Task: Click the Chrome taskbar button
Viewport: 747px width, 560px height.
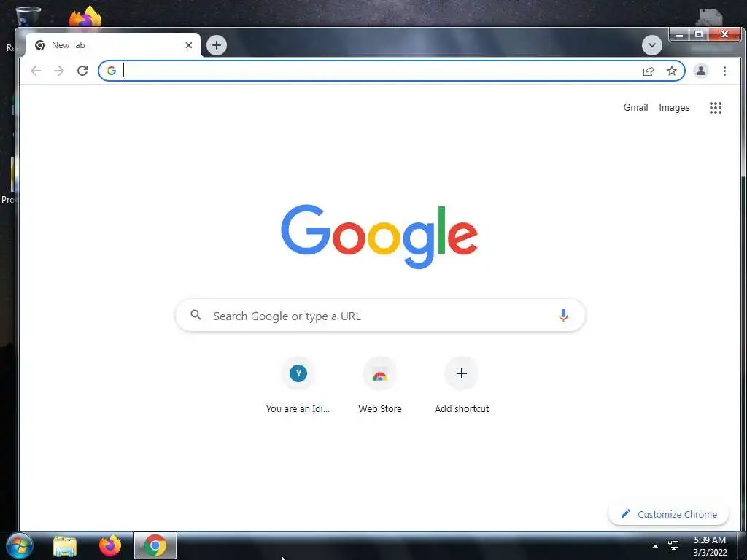Action: pyautogui.click(x=155, y=545)
